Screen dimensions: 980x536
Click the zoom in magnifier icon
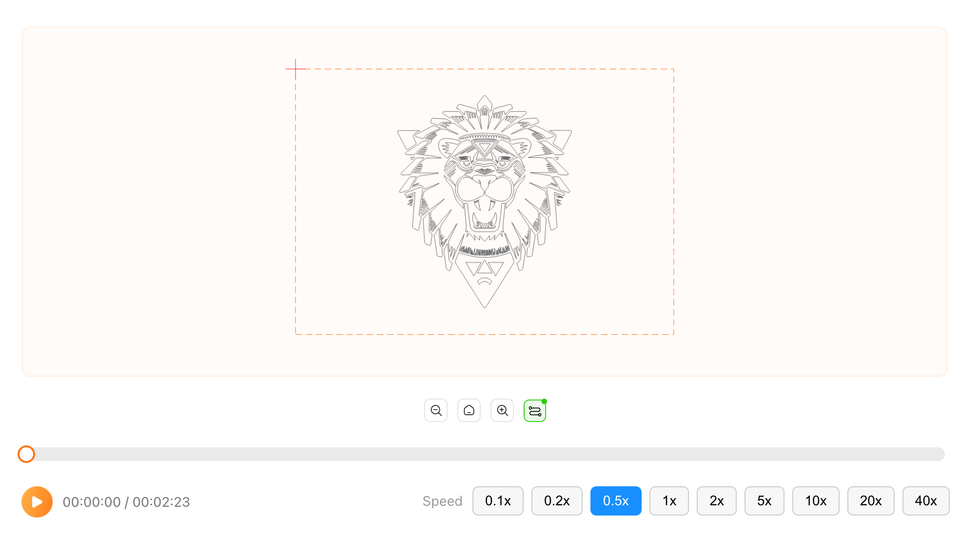point(502,410)
